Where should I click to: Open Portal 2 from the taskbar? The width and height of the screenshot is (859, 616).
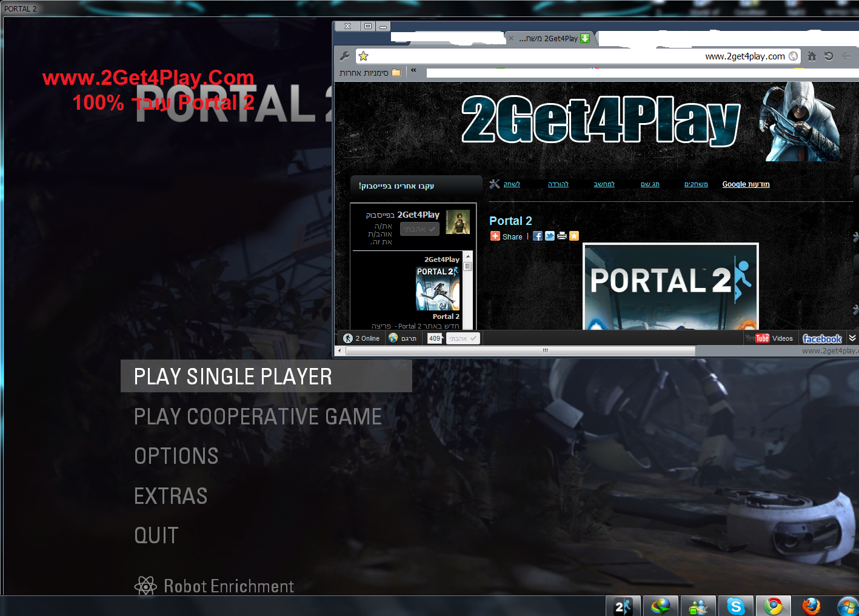point(623,606)
